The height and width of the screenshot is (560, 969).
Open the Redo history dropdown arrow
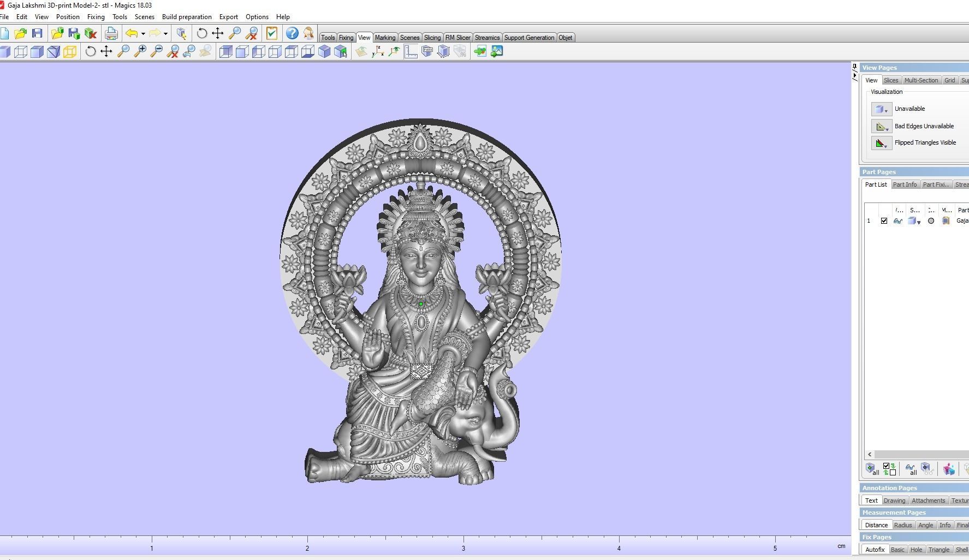coord(165,34)
